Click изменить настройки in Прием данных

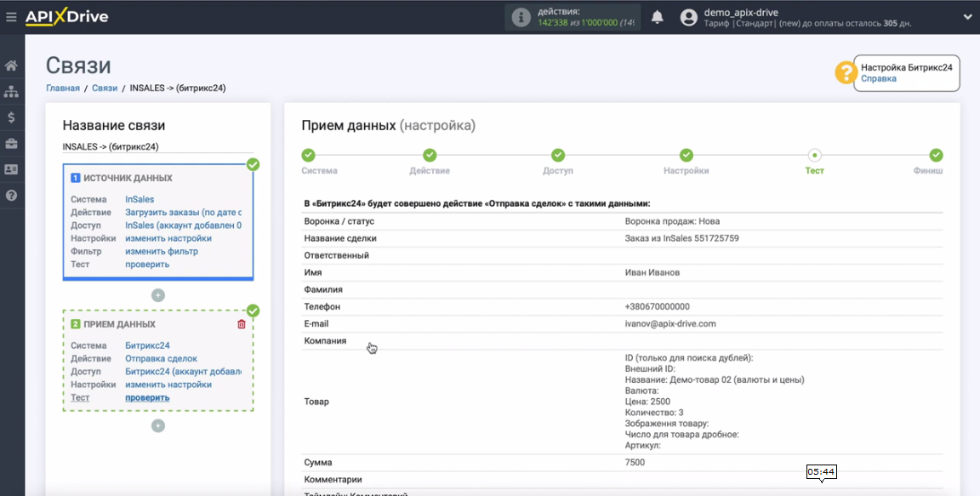[x=168, y=385]
